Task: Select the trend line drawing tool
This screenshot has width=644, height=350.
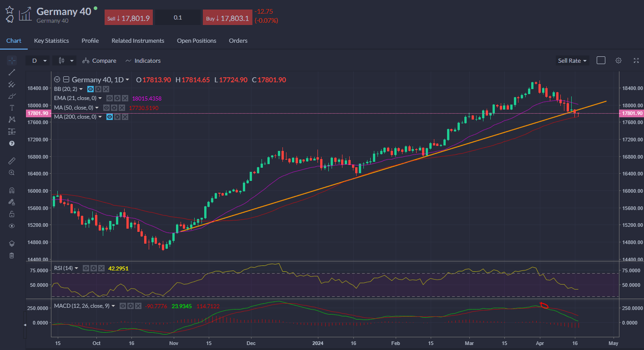Action: coord(12,72)
